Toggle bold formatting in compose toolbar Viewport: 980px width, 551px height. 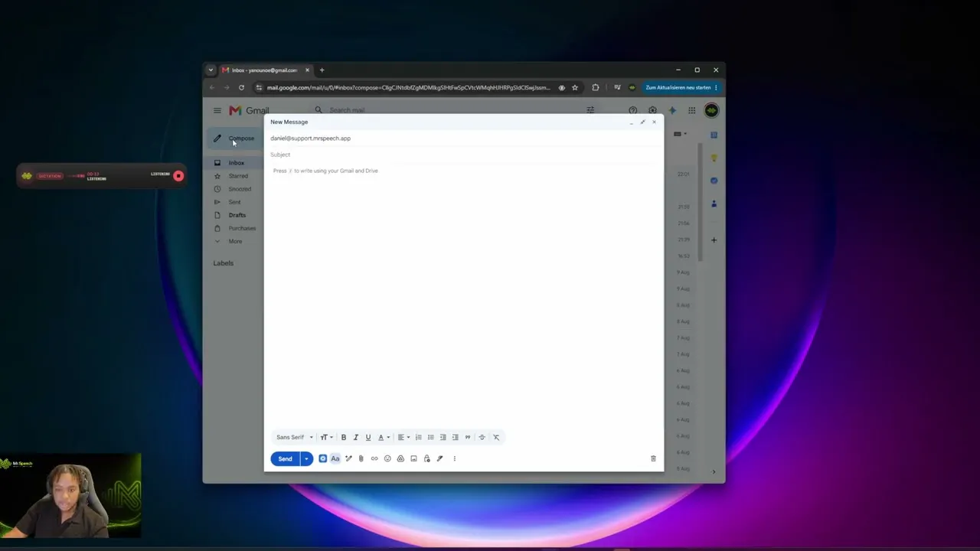[x=344, y=437]
